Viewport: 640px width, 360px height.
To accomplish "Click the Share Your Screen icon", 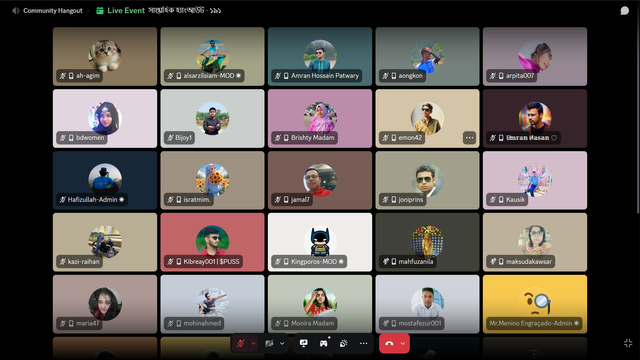I will pyautogui.click(x=303, y=344).
